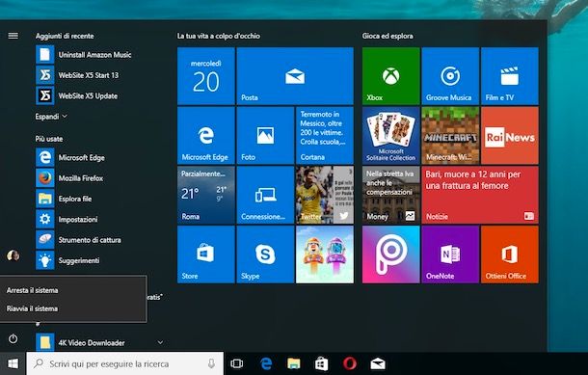Click the taskbar search field
This screenshot has height=375, width=588.
click(125, 363)
